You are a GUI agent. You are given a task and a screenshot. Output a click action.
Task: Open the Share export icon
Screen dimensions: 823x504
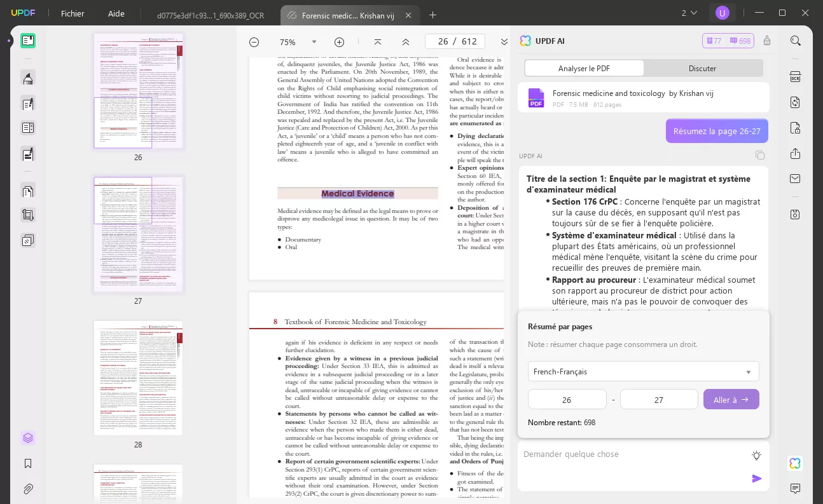[x=795, y=154]
